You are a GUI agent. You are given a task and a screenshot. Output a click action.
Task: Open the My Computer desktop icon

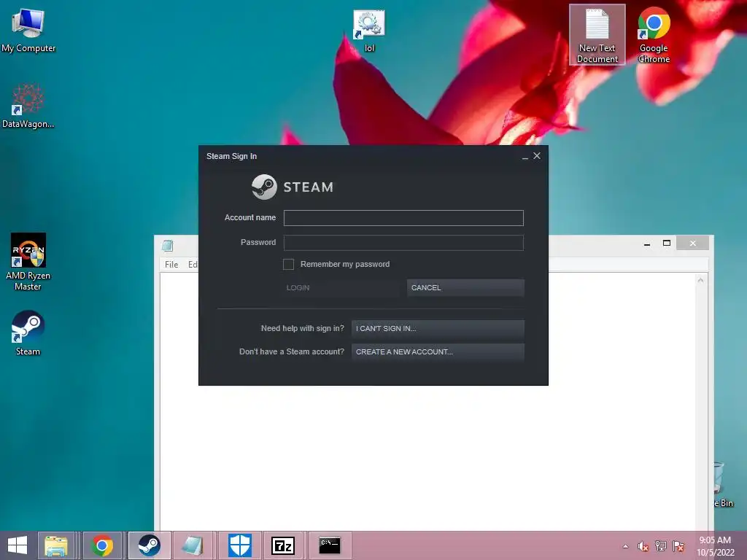[28, 31]
